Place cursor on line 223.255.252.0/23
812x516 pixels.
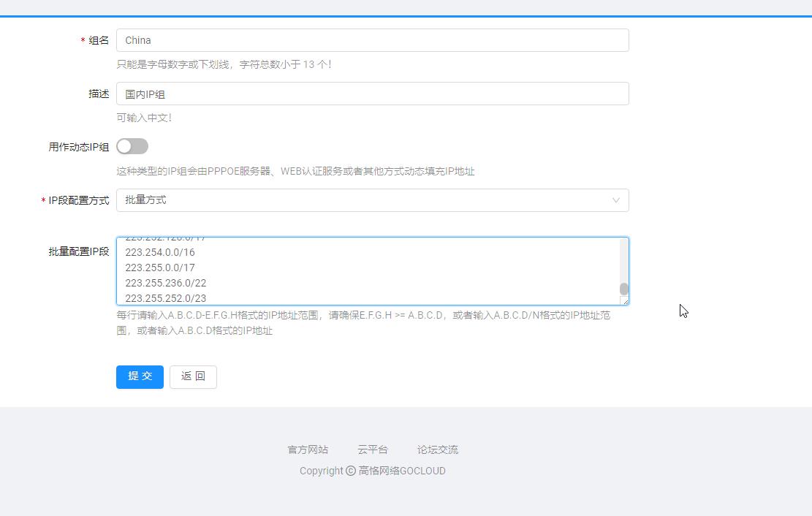coord(165,298)
